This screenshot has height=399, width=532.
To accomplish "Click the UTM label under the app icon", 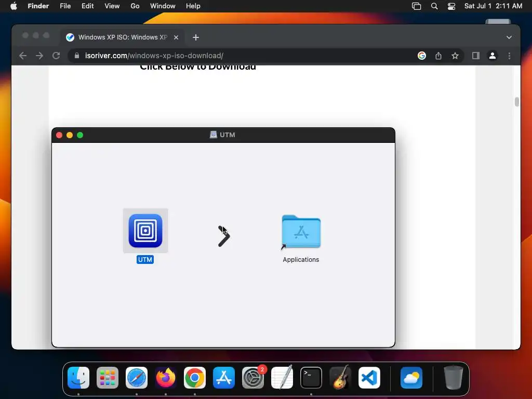I will pos(145,260).
